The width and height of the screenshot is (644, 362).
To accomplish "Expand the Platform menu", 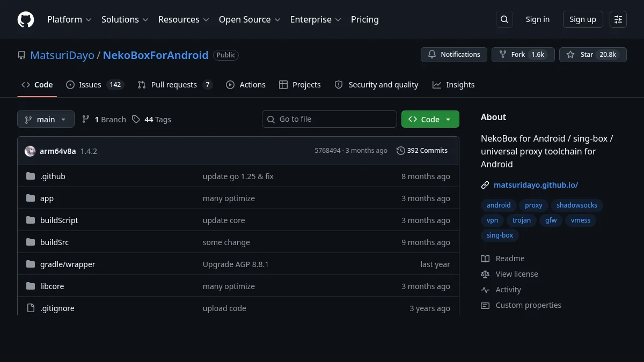I will 69,19.
